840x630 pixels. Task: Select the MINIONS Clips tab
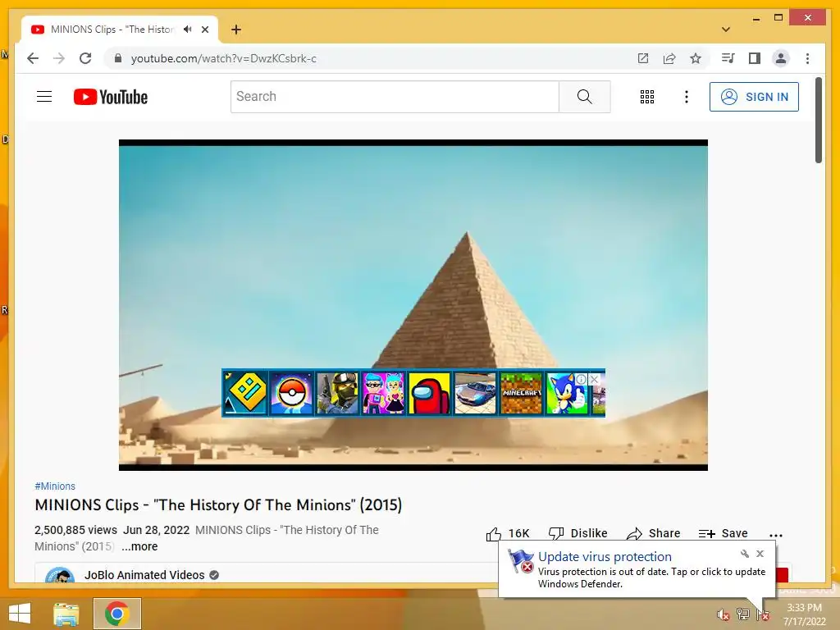(112, 30)
